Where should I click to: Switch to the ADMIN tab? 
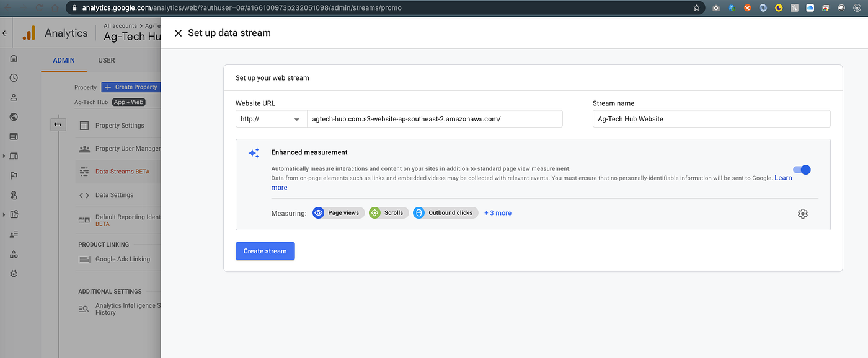[63, 61]
